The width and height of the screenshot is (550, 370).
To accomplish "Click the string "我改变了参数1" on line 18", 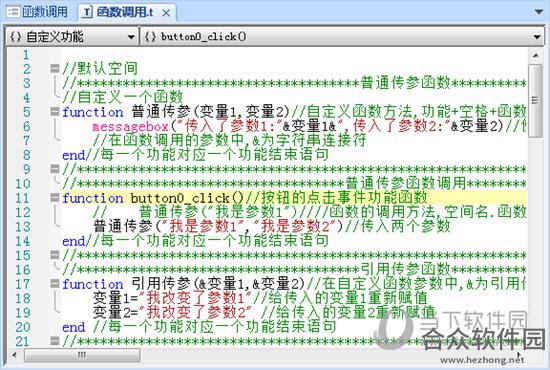I will 195,298.
